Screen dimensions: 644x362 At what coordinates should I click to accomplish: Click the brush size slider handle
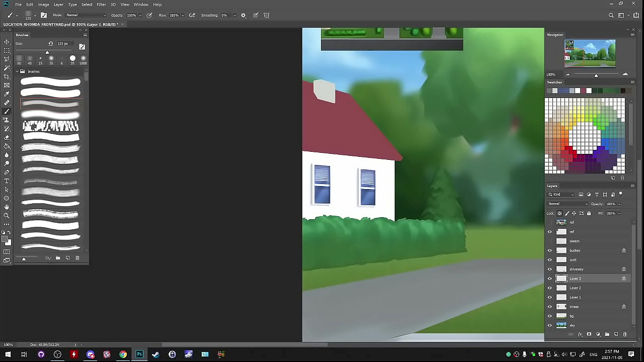[47, 52]
